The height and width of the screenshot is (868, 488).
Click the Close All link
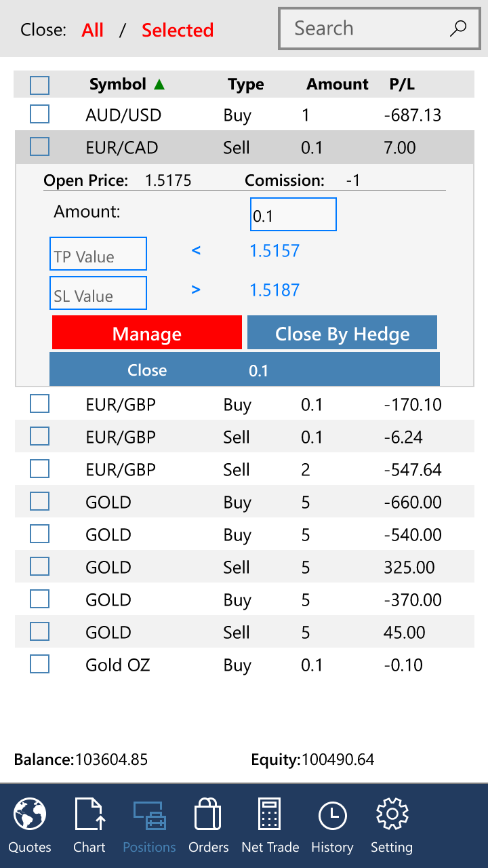coord(93,31)
